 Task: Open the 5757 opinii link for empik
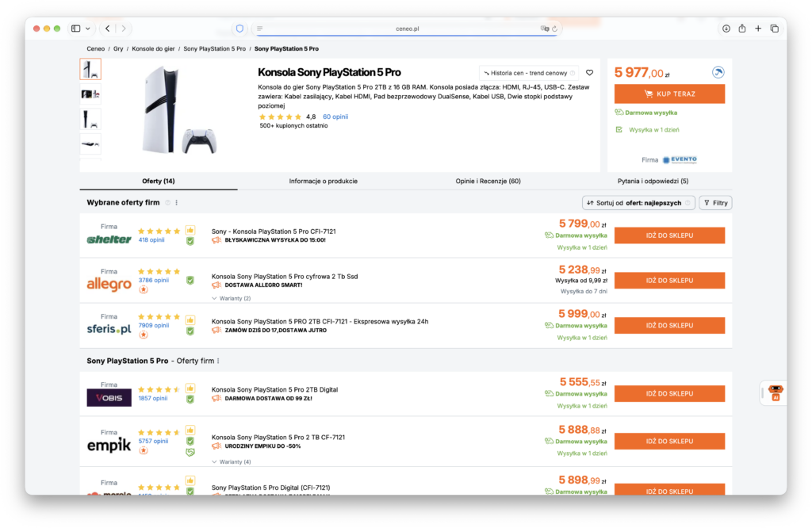click(x=153, y=441)
